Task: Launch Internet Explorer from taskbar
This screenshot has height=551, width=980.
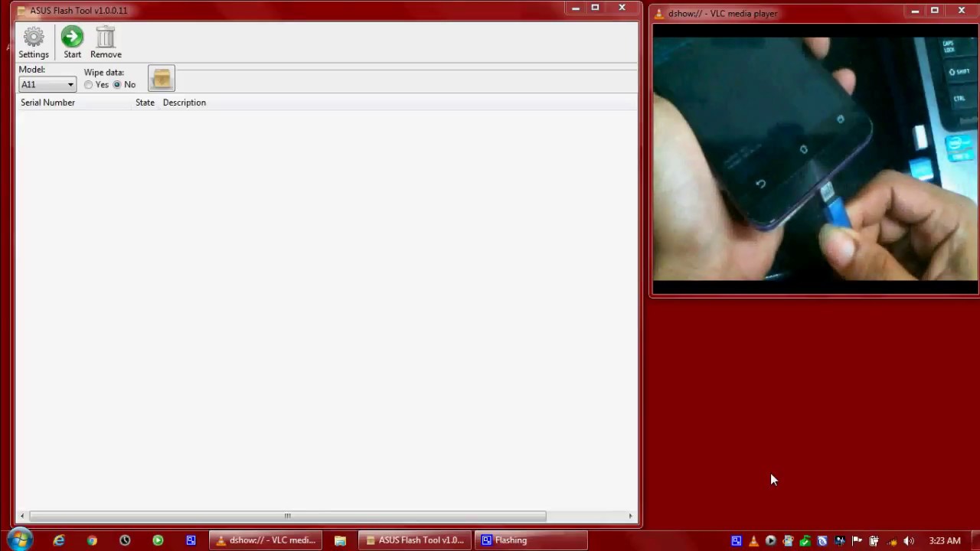Action: [59, 540]
